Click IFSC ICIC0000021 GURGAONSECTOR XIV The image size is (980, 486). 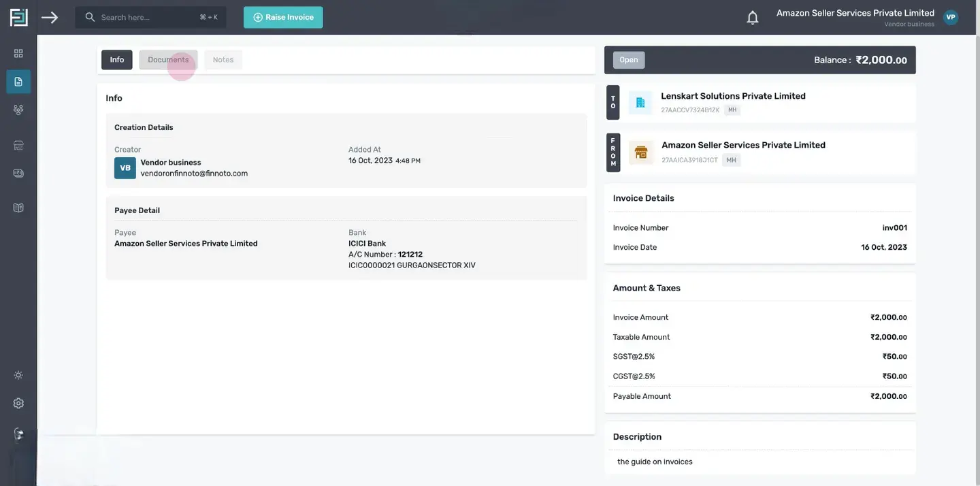412,265
